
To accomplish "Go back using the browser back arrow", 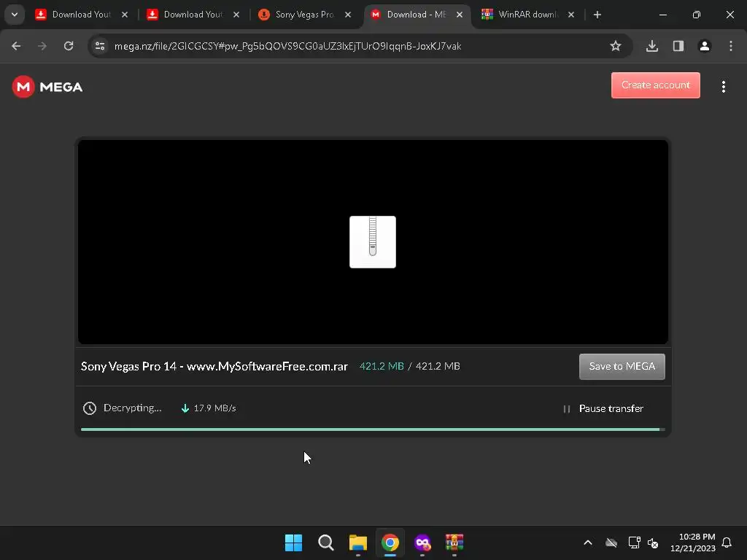I will [x=16, y=46].
